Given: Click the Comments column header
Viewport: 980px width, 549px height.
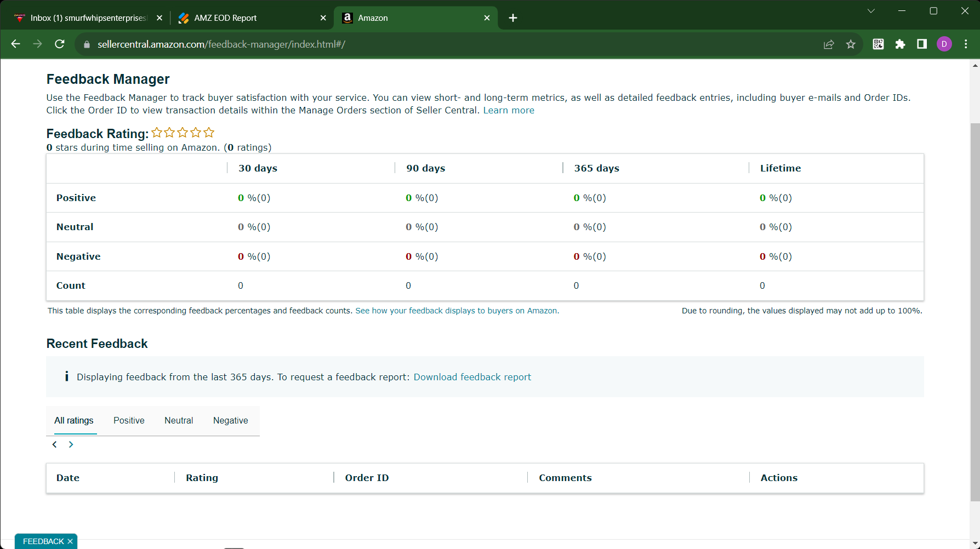Looking at the screenshot, I should click(x=565, y=478).
